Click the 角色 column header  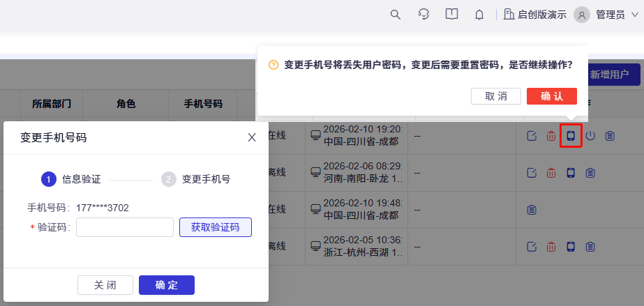(x=126, y=104)
